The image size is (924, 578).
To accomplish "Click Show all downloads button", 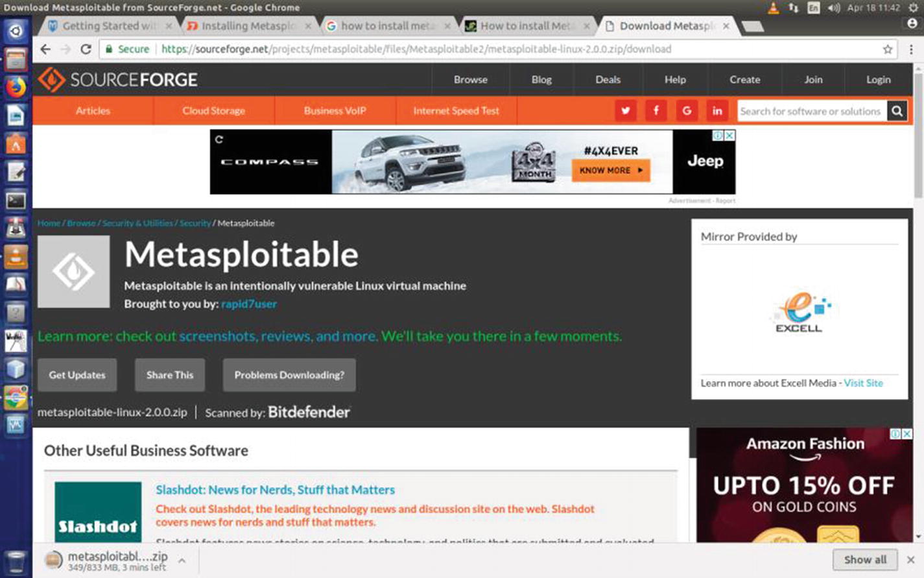I will click(x=865, y=559).
